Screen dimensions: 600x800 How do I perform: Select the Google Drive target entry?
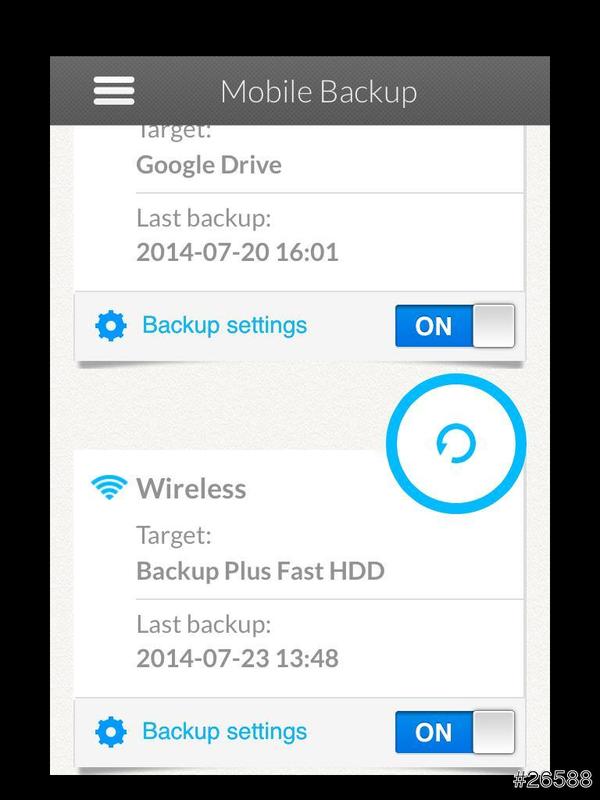[209, 165]
